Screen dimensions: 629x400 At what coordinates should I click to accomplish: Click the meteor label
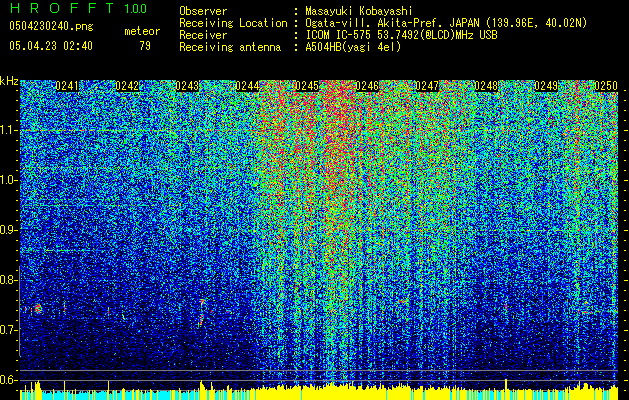click(142, 31)
